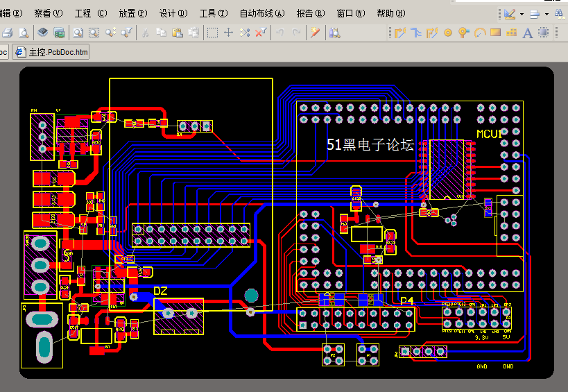568x392 pixels.
Task: Select the Place String text tool
Action: [x=528, y=33]
